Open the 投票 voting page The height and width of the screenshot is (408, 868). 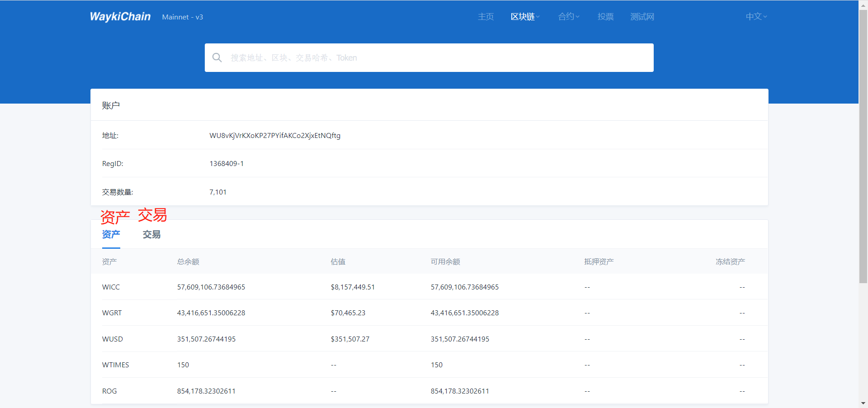point(605,17)
